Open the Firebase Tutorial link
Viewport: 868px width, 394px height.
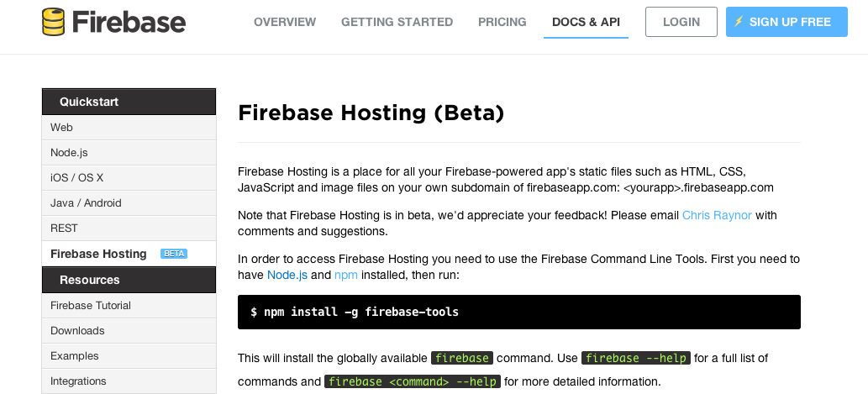click(129, 306)
